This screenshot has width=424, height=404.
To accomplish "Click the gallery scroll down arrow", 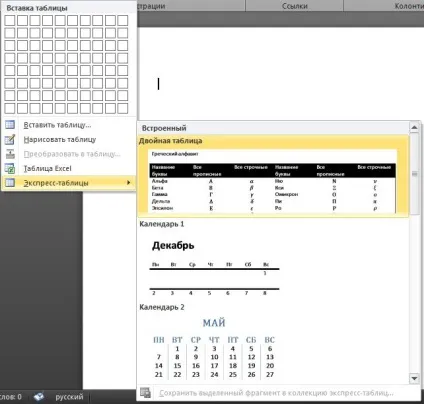I will [x=414, y=378].
